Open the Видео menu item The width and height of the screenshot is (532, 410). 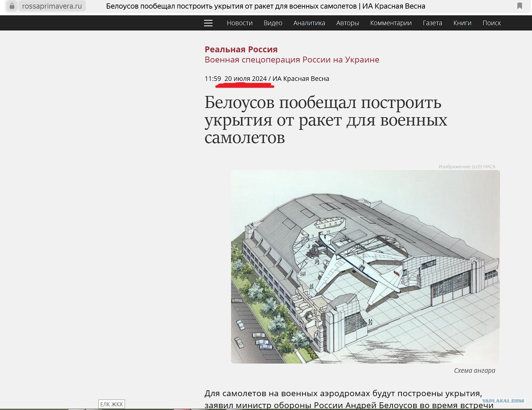tap(273, 23)
